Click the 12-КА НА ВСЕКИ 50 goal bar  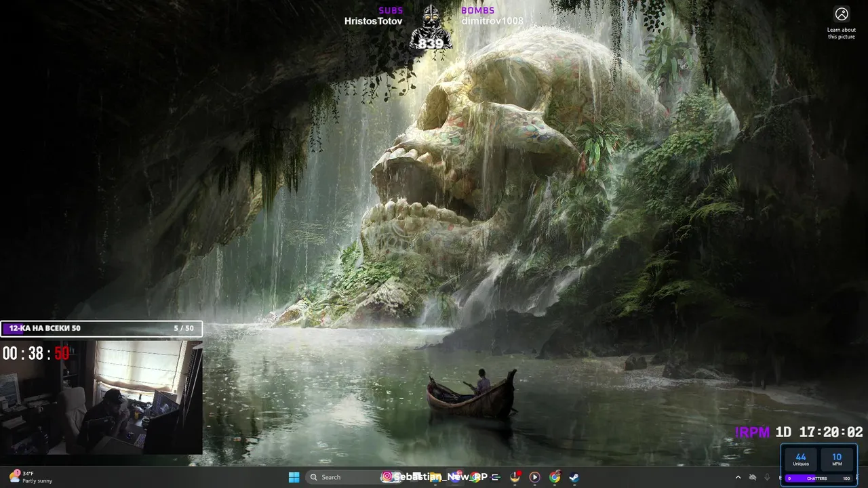(101, 328)
